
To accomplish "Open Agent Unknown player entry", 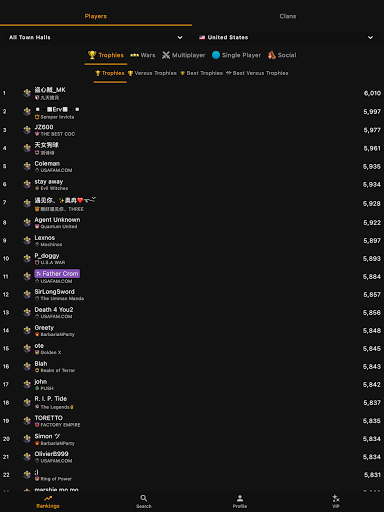I will pos(192,222).
